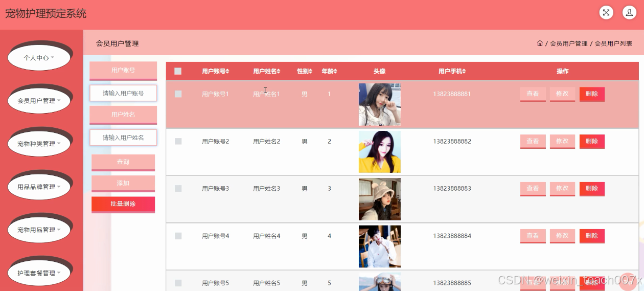Click phone number 13823888883
644x291 pixels.
tap(452, 189)
